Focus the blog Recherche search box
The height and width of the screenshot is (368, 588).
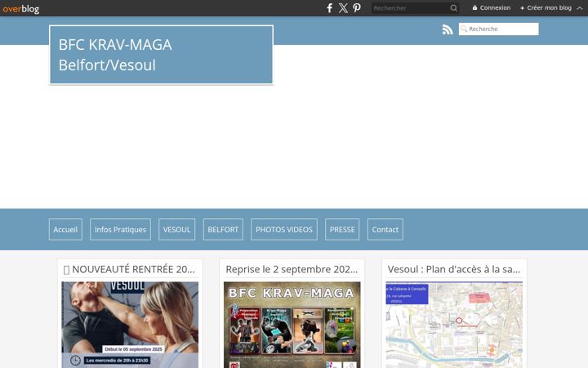[x=498, y=29]
